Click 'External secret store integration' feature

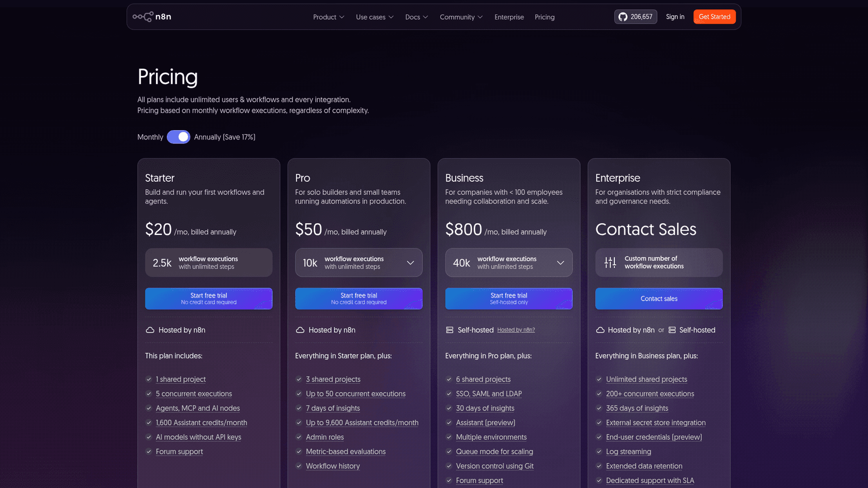(656, 422)
